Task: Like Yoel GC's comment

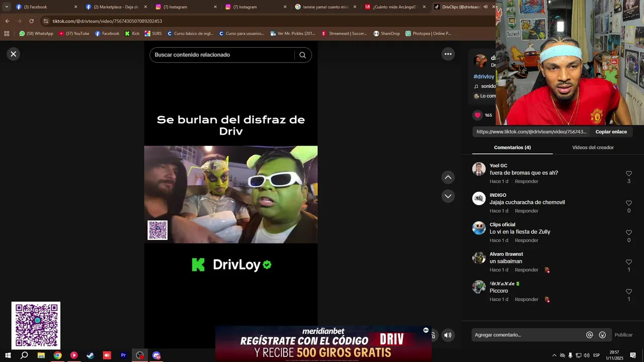Action: coord(628,174)
